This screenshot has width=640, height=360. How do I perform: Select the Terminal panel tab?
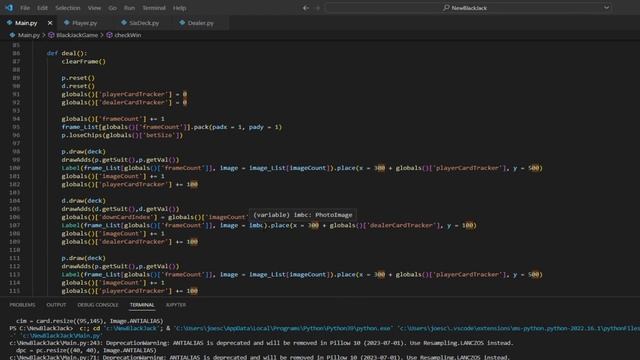tap(142, 305)
